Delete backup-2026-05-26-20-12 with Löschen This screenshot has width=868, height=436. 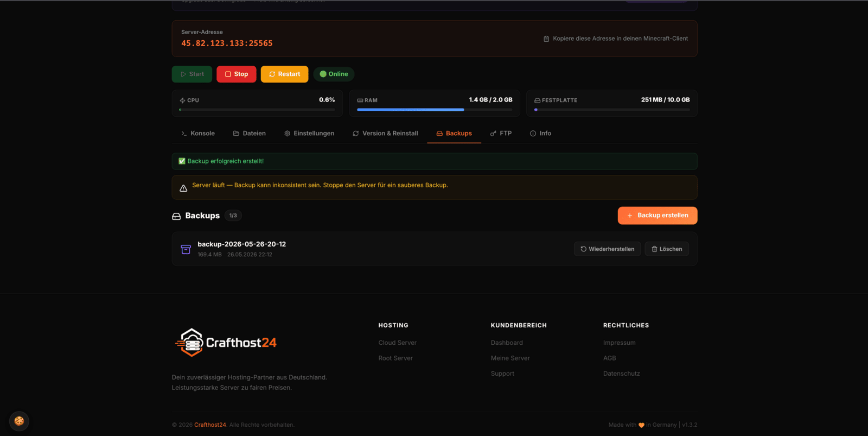click(667, 249)
